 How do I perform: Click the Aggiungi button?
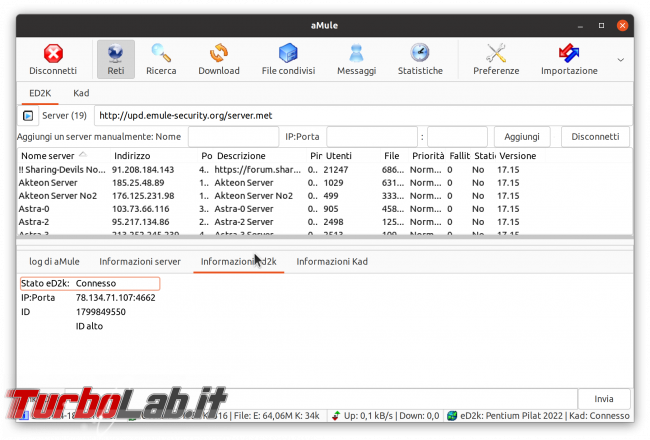522,137
